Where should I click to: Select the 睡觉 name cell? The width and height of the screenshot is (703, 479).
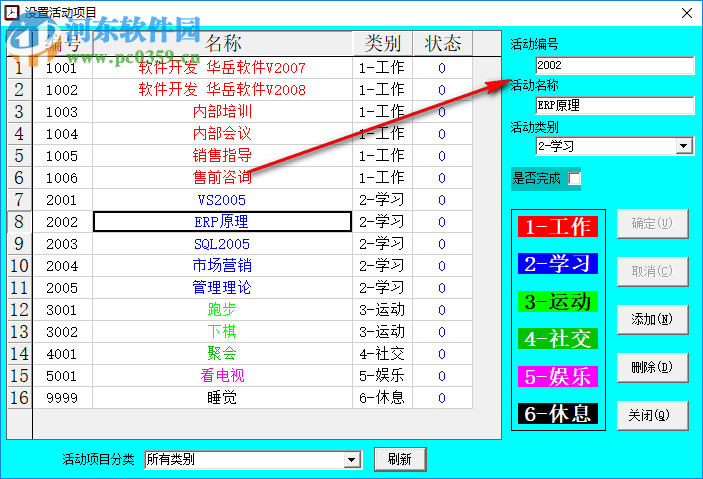(x=222, y=398)
